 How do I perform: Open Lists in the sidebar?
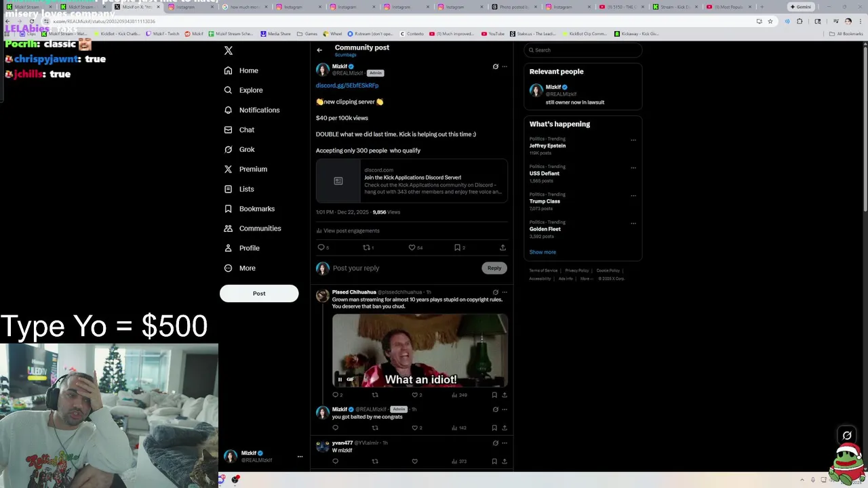coord(239,189)
